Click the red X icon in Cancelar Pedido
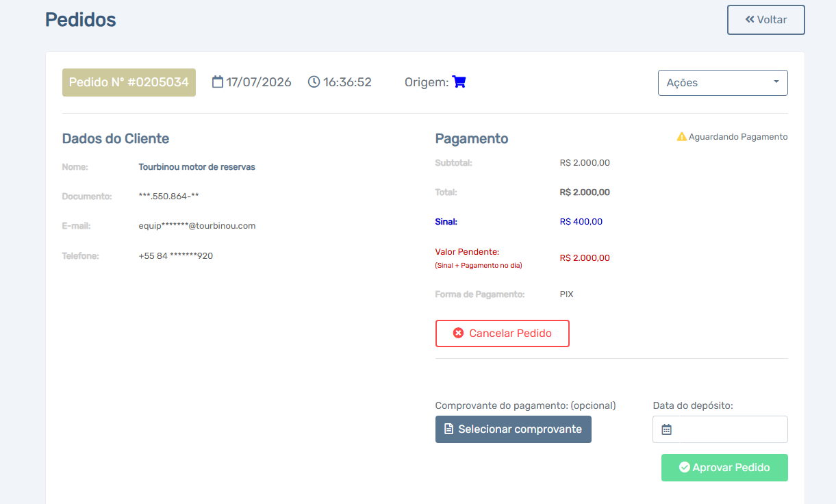 (x=459, y=333)
